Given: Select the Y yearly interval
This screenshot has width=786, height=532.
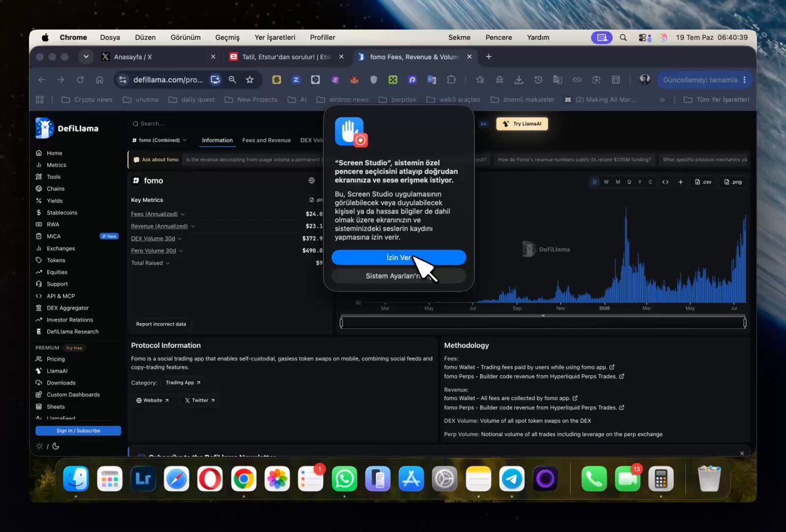Looking at the screenshot, I should [x=640, y=181].
